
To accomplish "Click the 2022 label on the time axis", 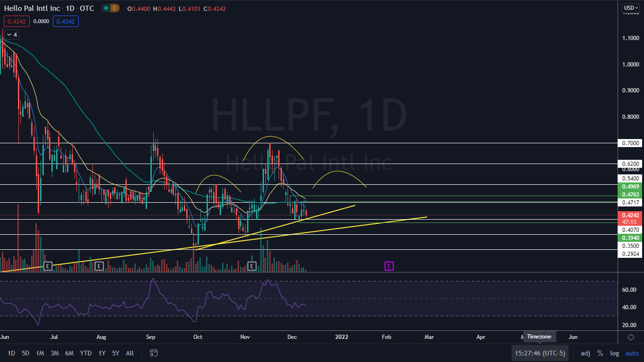I will tap(341, 337).
